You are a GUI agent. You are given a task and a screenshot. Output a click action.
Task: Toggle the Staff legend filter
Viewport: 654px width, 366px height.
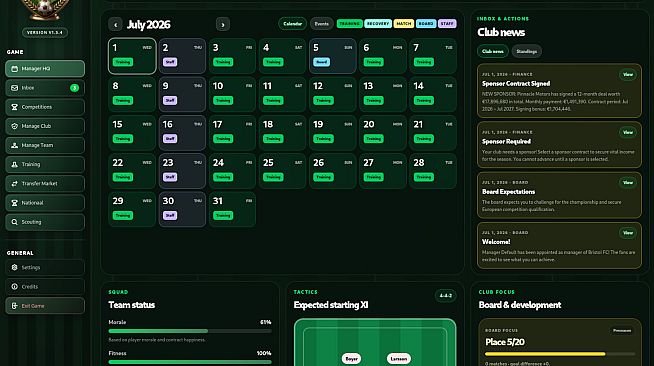click(x=447, y=24)
